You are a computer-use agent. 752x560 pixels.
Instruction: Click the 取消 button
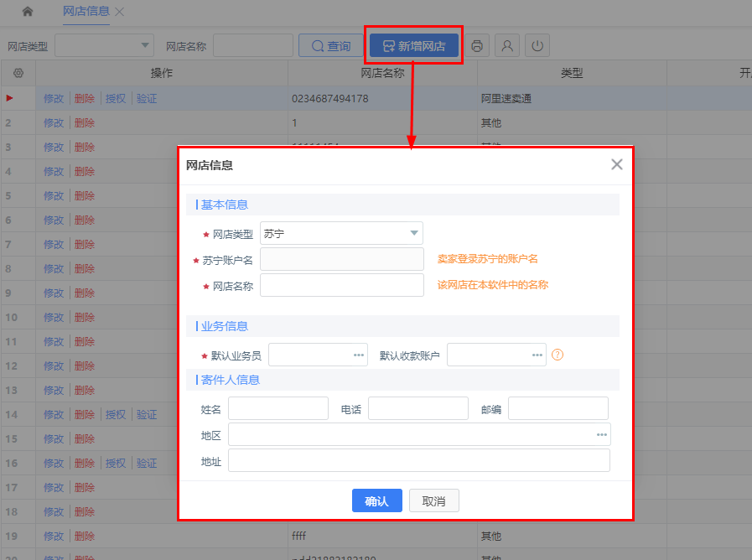tap(434, 500)
